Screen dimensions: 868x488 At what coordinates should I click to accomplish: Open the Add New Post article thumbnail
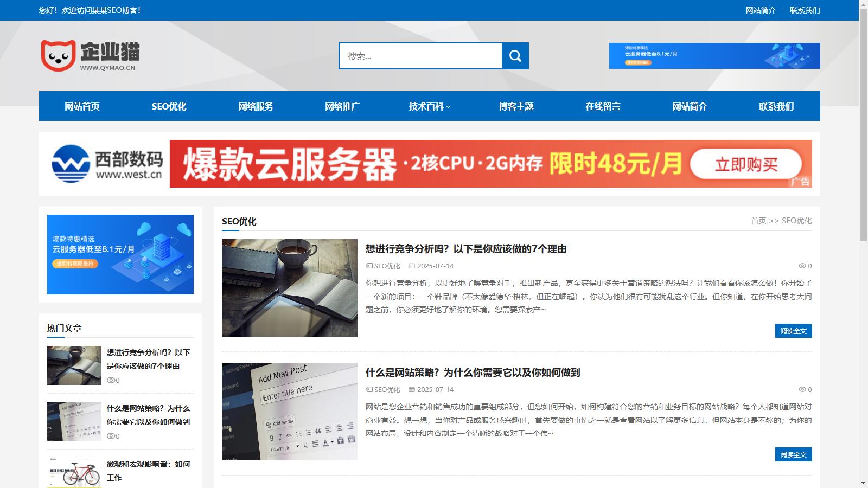(x=290, y=412)
